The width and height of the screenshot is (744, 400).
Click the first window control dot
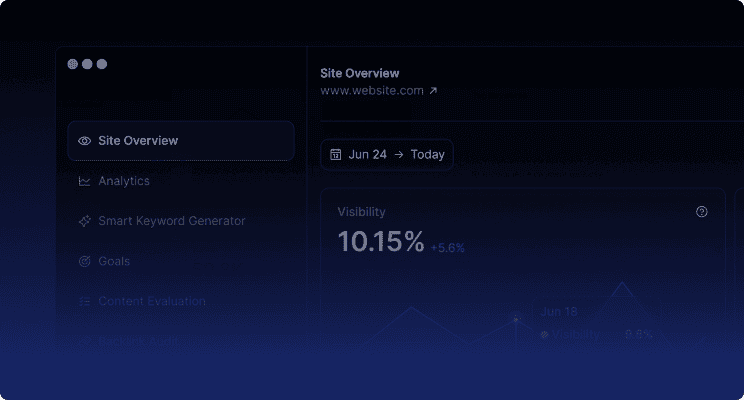coord(73,64)
